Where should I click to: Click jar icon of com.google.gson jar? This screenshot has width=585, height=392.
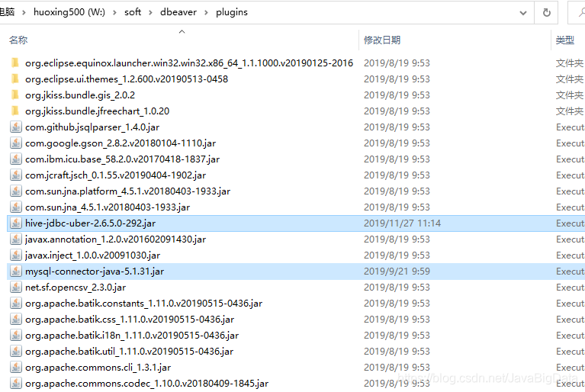click(x=16, y=143)
